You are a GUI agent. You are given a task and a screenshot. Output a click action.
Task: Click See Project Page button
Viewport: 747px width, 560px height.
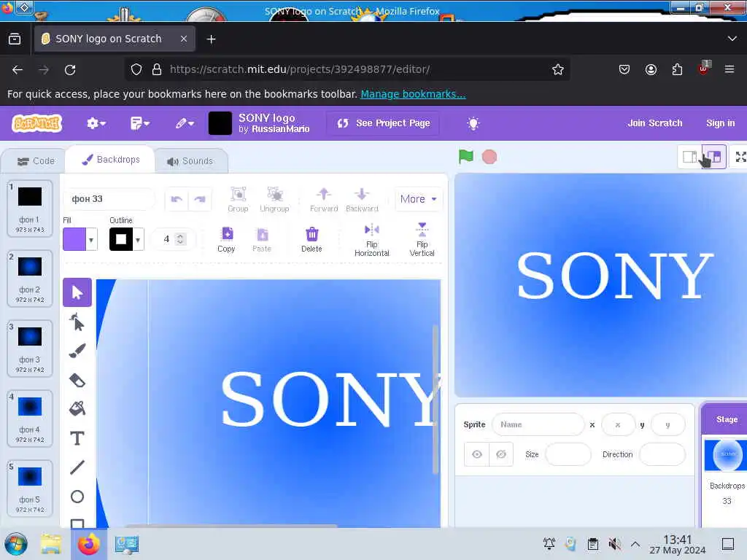tap(383, 123)
